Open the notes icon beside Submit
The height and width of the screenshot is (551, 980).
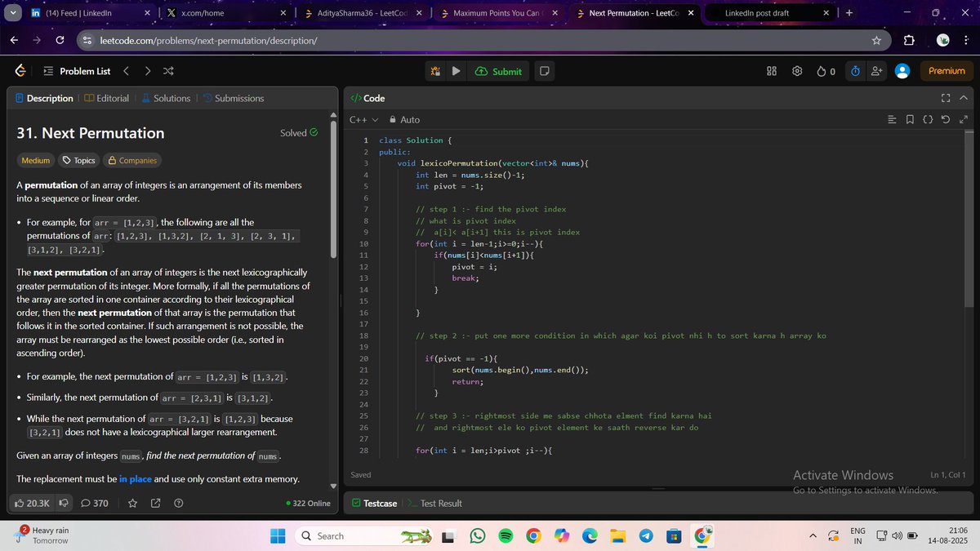click(545, 71)
